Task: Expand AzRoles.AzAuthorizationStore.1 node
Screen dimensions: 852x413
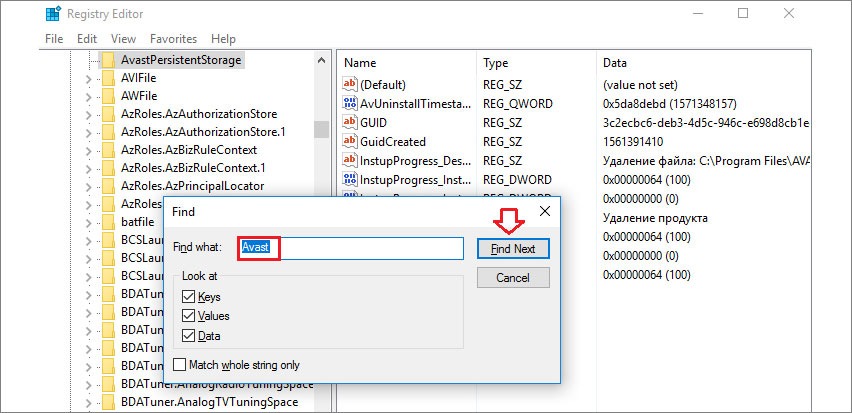Action: coord(89,132)
